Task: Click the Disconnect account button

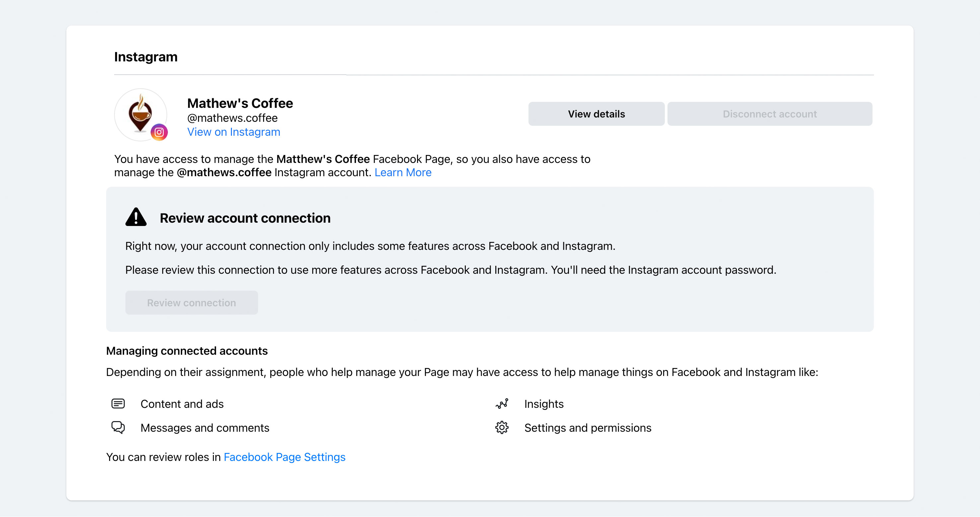Action: click(770, 114)
